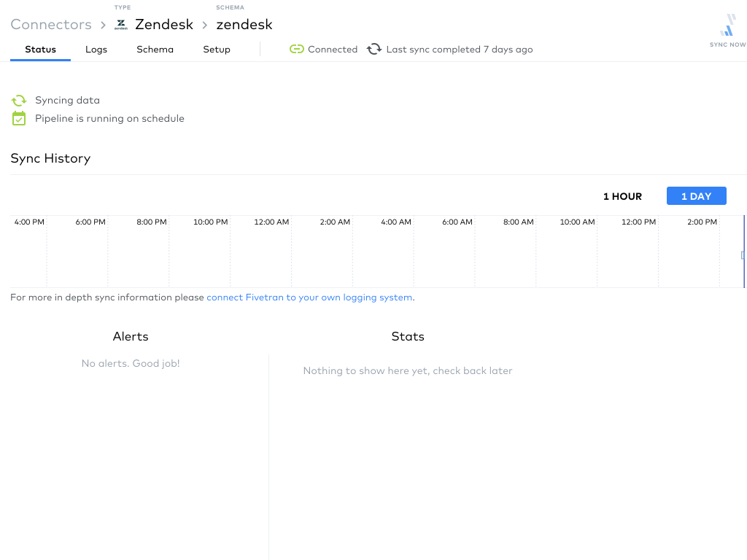Click the 12:00 AM mark on sync history
The image size is (747, 560).
click(271, 222)
